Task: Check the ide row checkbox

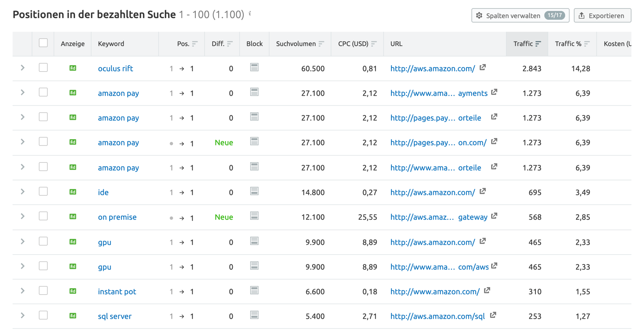Action: click(x=43, y=191)
